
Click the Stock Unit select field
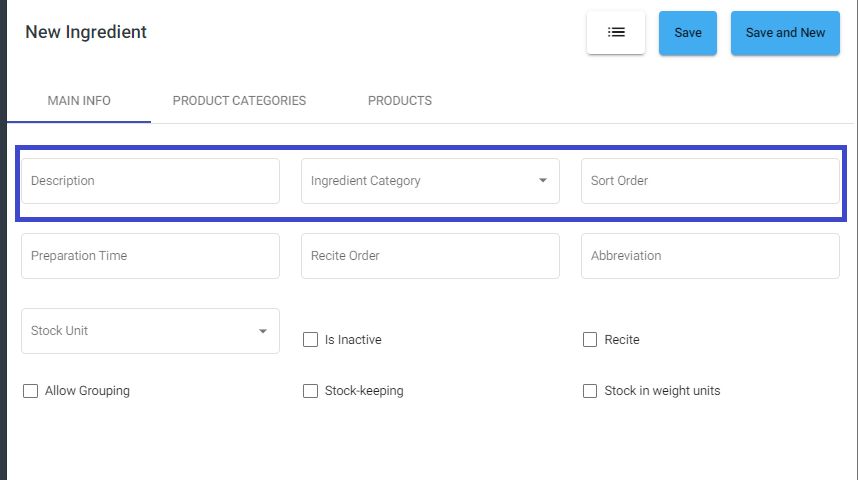click(x=150, y=331)
